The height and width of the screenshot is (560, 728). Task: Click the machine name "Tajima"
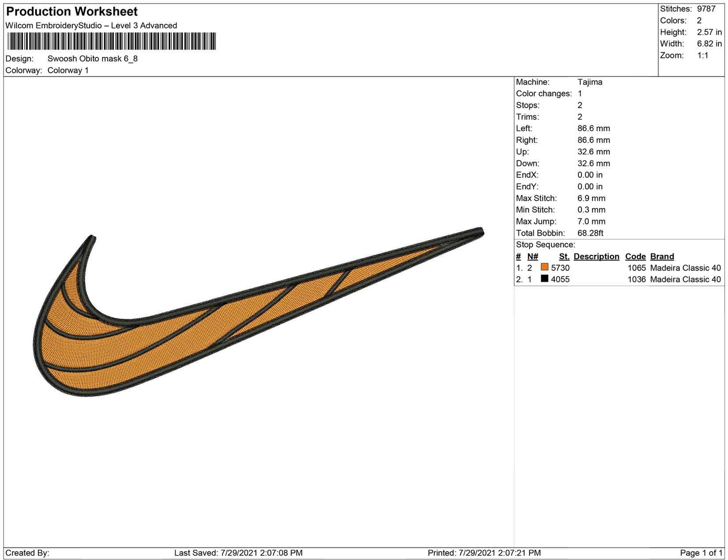[x=590, y=82]
